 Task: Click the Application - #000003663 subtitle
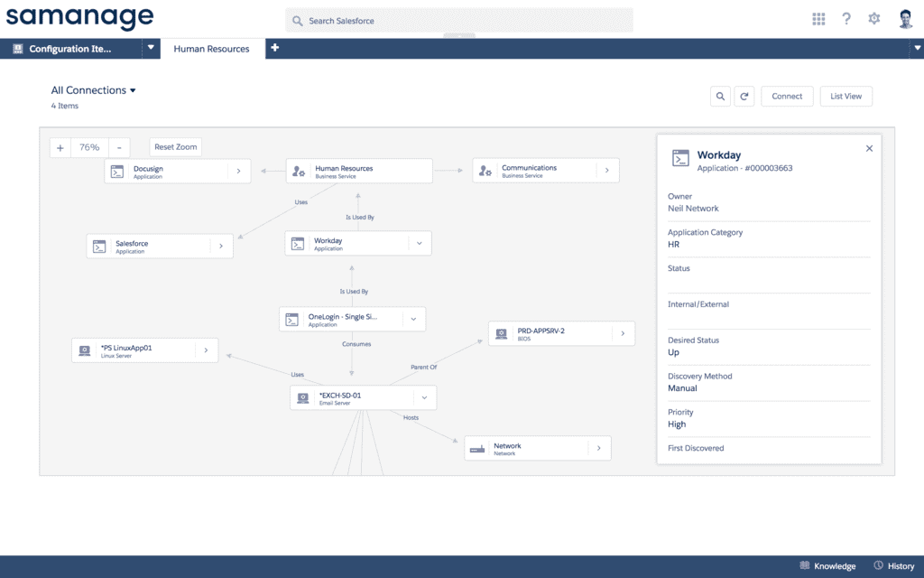[744, 168]
